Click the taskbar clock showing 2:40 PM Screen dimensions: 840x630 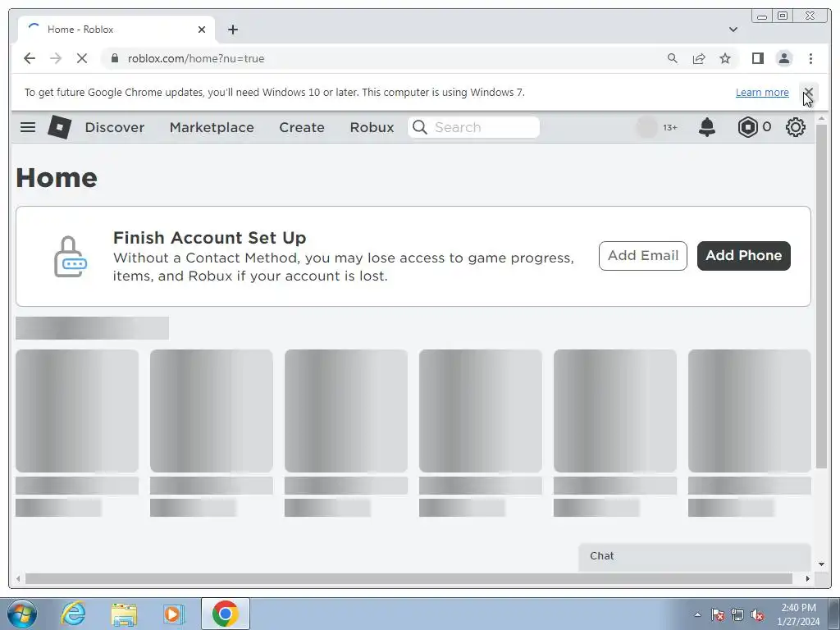click(x=798, y=614)
